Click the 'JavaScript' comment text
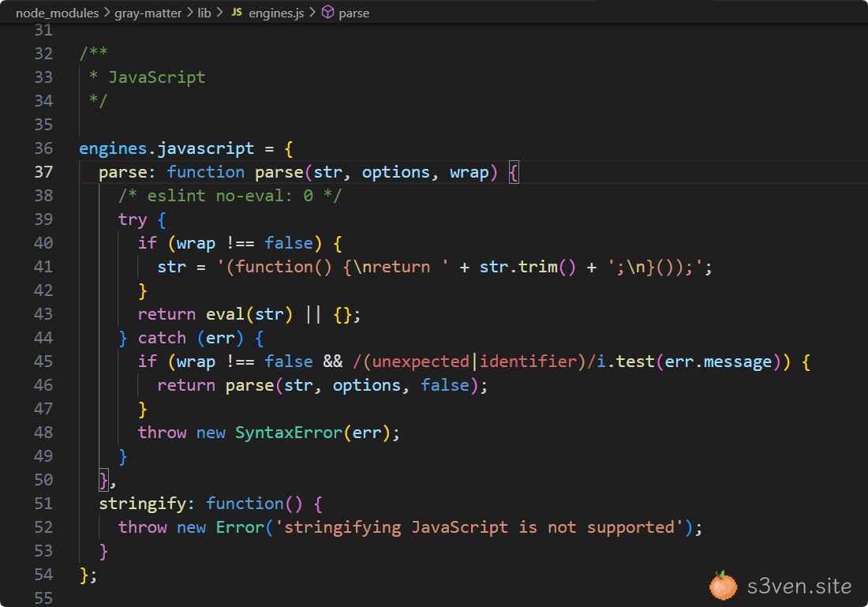 [x=157, y=77]
